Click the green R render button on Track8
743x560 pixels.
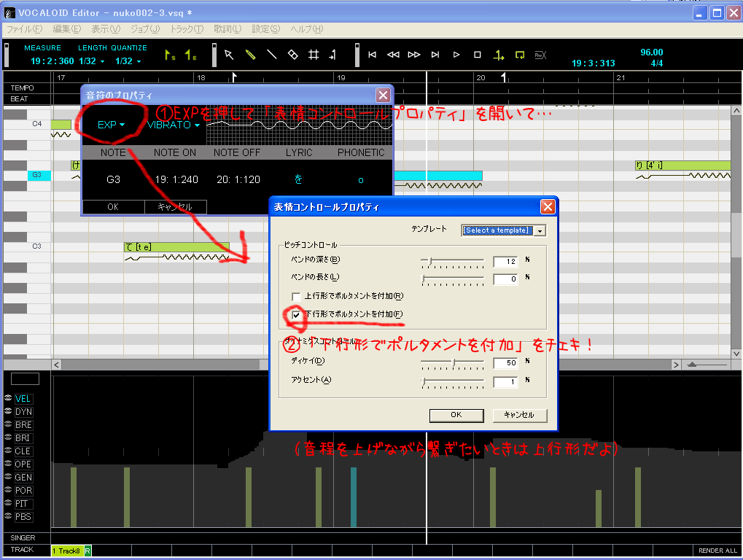tap(87, 551)
